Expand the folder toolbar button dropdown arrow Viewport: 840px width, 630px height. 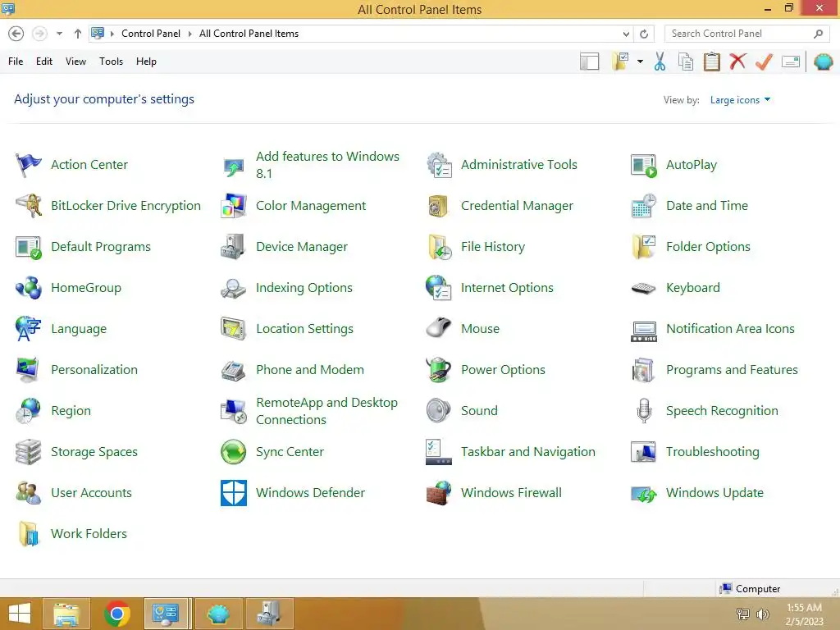coord(640,62)
